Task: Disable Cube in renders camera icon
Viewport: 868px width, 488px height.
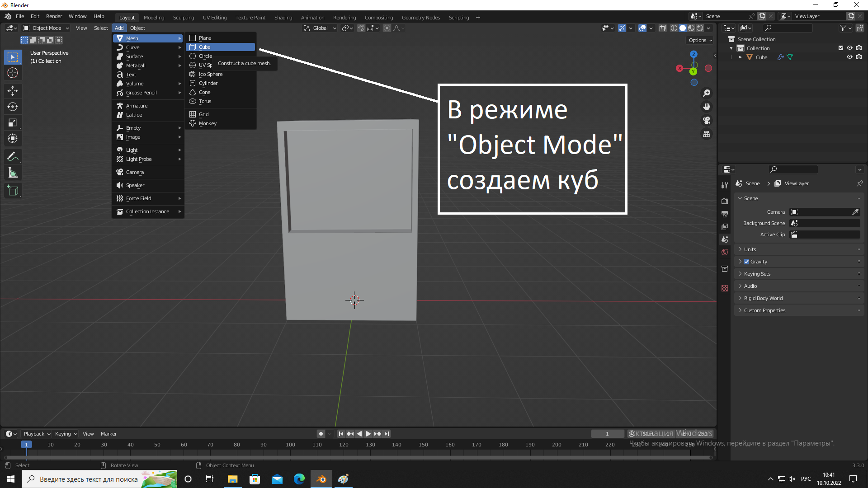Action: (859, 57)
